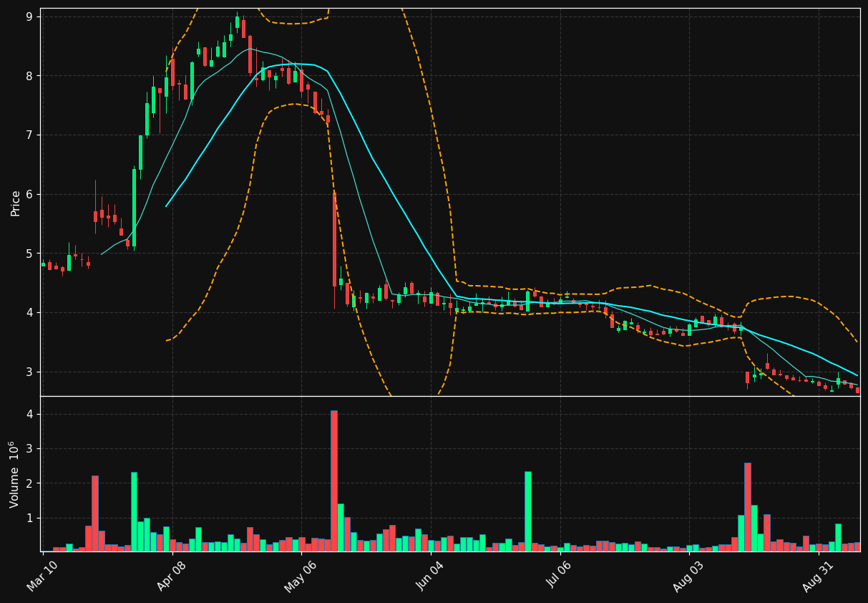Click the volume axis tick label 4
This screenshot has width=868, height=603.
pyautogui.click(x=30, y=414)
